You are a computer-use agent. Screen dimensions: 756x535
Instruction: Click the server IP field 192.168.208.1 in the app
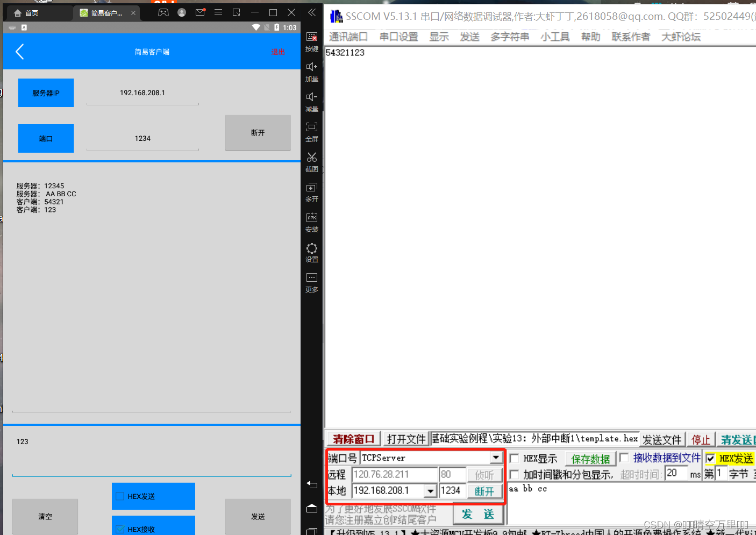coord(142,93)
